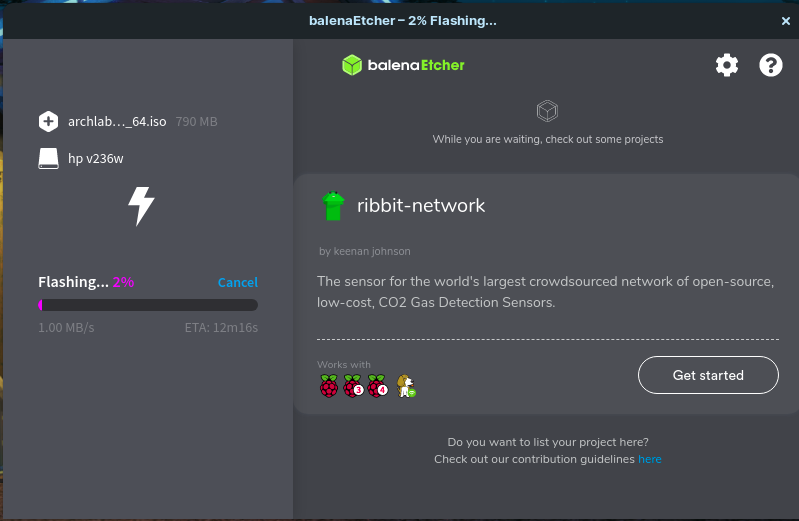
Task: Click the 1.00 MB/s speed value
Action: coord(66,327)
